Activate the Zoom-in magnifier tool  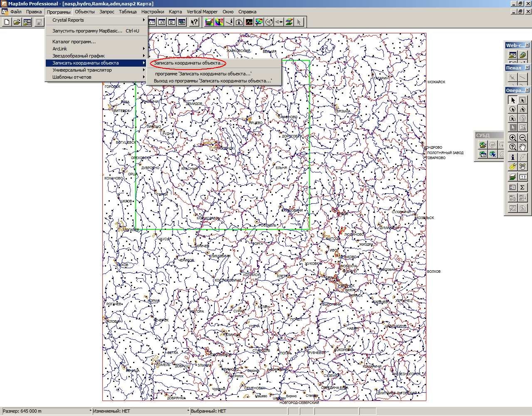[512, 138]
